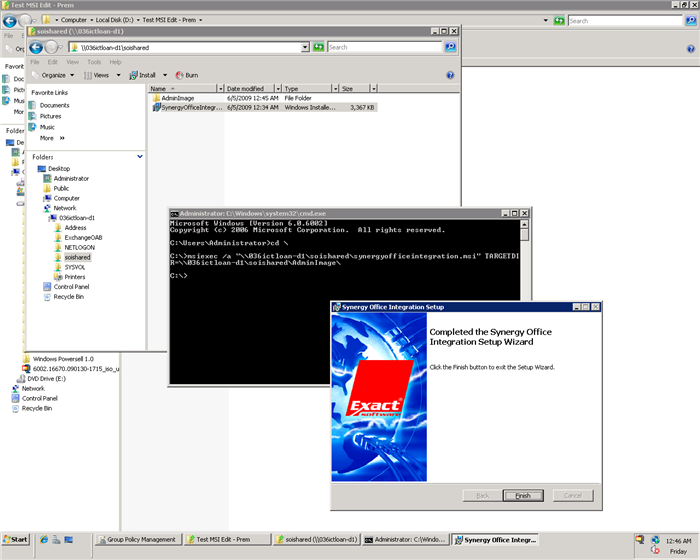Click Install in soishared toolbar

coord(142,75)
